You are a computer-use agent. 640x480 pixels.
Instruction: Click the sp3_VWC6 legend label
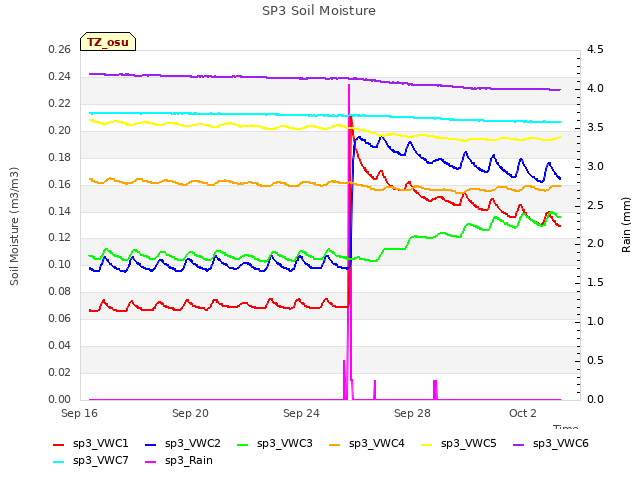click(560, 443)
